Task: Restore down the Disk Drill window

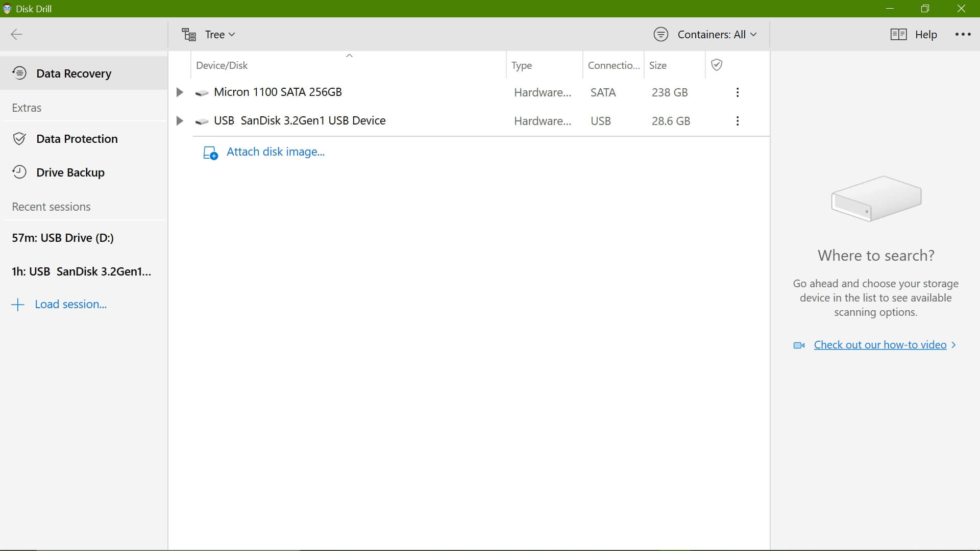Action: pos(925,9)
